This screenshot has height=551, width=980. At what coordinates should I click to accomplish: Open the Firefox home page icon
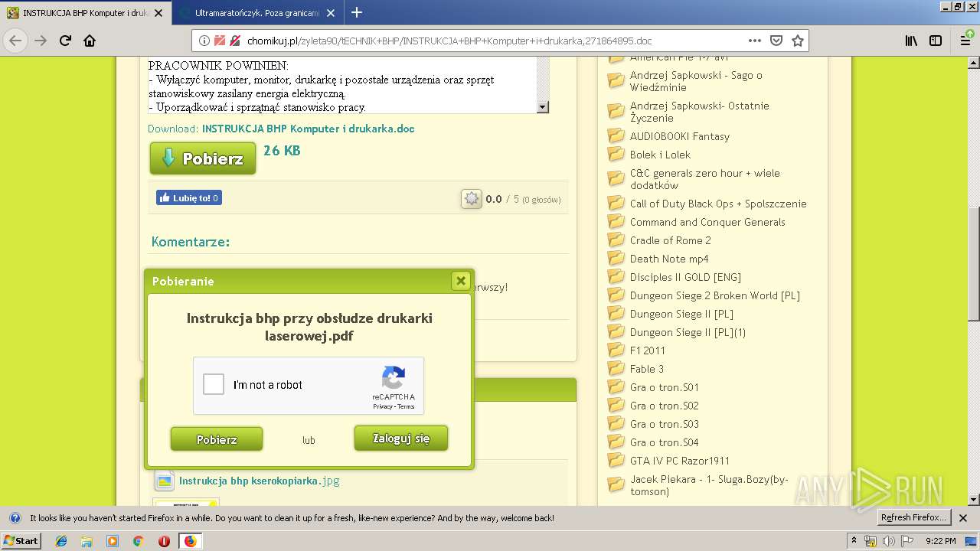point(90,41)
